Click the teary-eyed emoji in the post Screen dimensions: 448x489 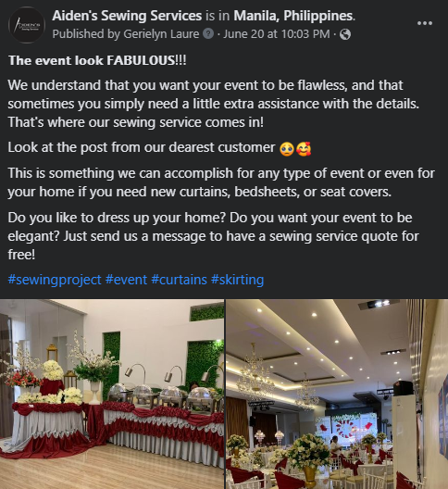287,148
